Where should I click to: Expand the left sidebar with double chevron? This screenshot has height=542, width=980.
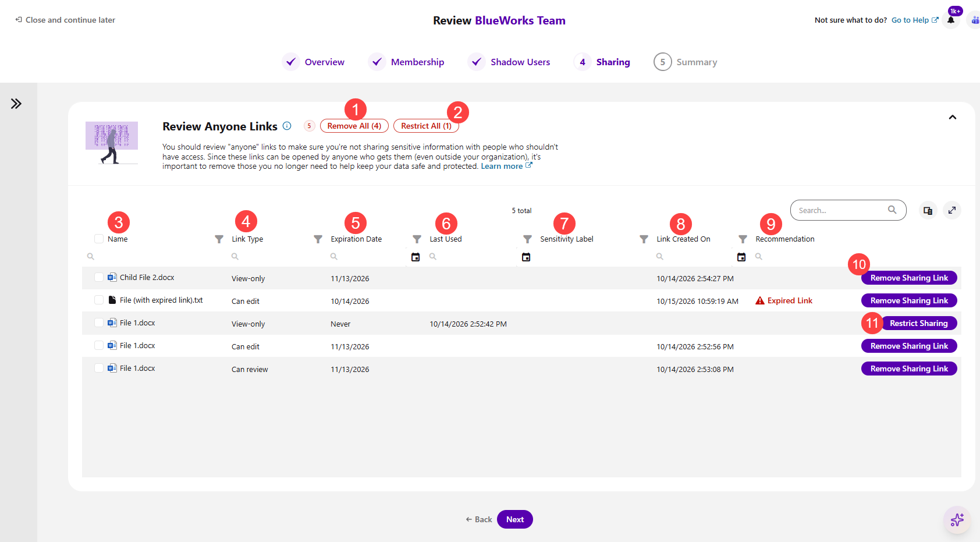(16, 104)
